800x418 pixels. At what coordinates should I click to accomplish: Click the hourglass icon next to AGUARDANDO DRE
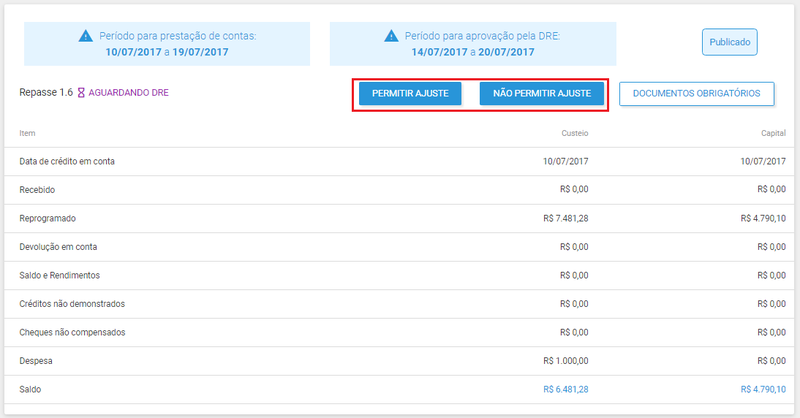[81, 93]
